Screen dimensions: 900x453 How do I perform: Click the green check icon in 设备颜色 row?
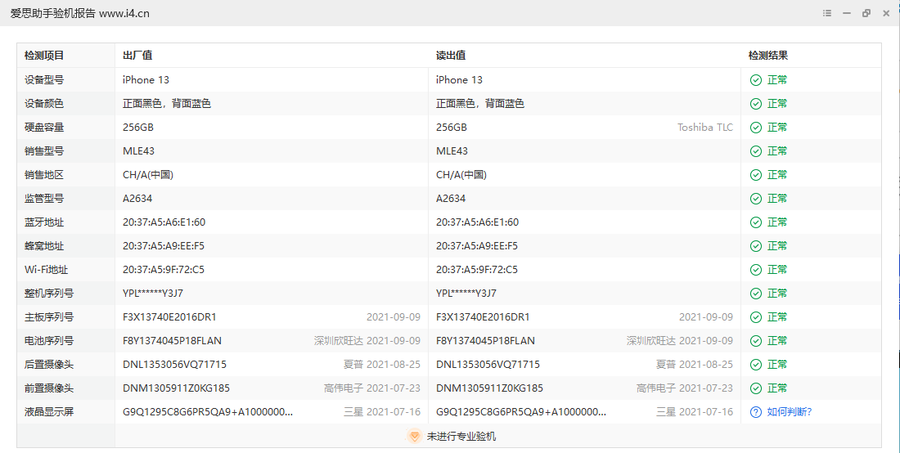click(x=755, y=104)
